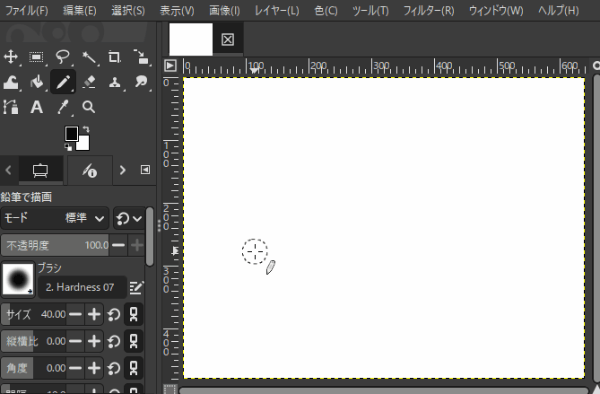Select the Text tool
Screen dimensions: 600x394
(36, 107)
